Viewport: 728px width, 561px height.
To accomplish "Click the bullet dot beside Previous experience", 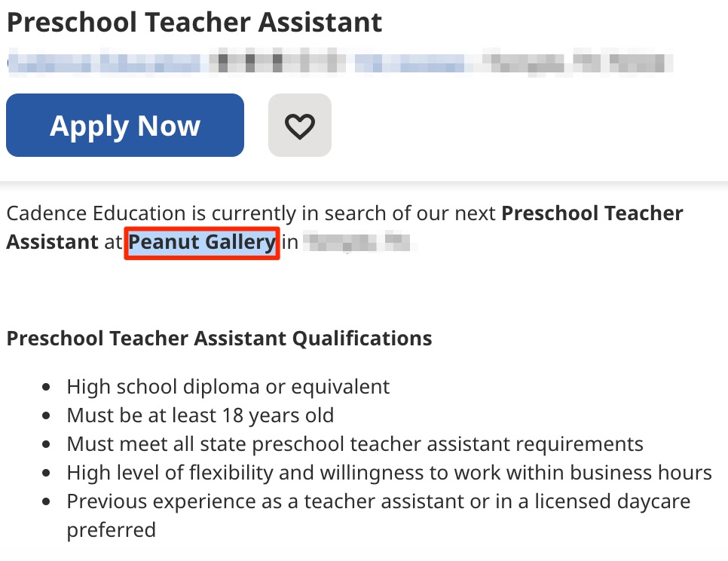I will click(x=46, y=502).
